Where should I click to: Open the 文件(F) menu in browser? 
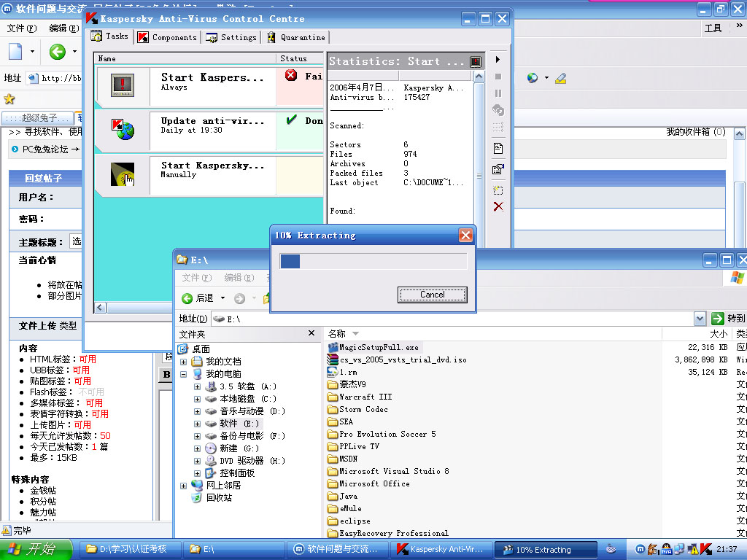click(x=21, y=28)
